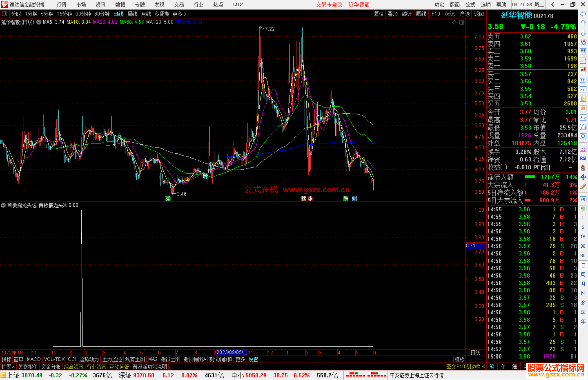Switch to the MACD indicator tab

pyautogui.click(x=34, y=359)
